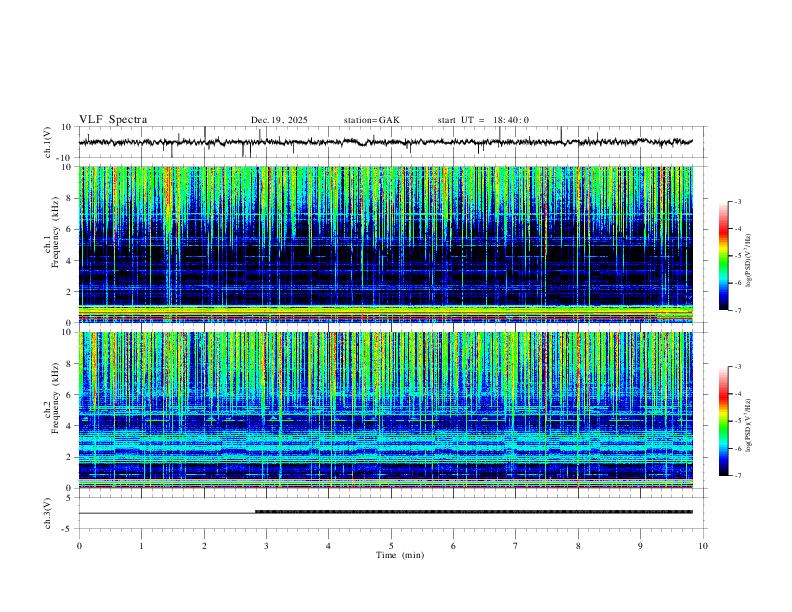Click inside the ch.2 spectrogram panel
The height and width of the screenshot is (612, 792).
pyautogui.click(x=385, y=410)
